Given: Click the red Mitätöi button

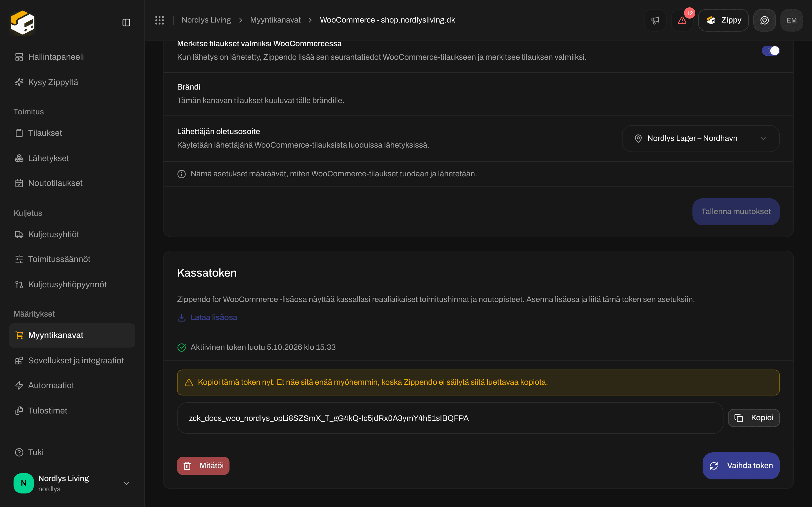Looking at the screenshot, I should [203, 466].
